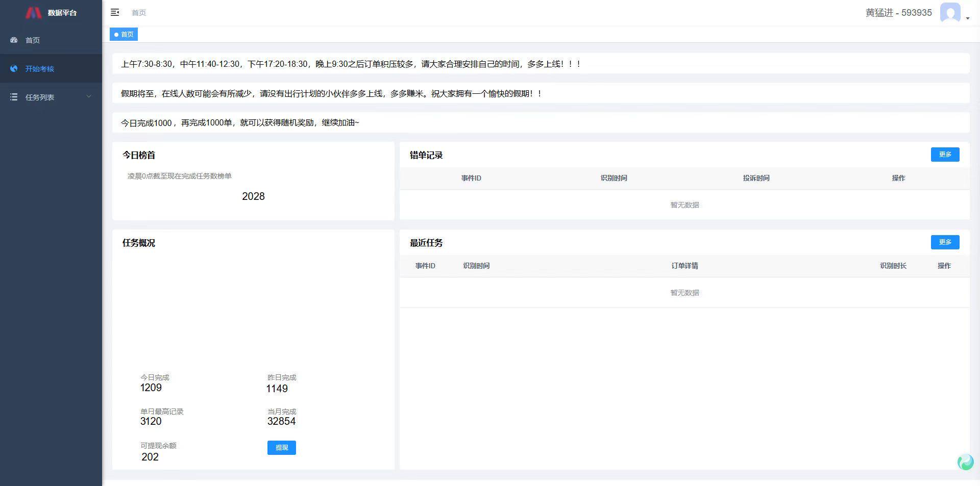Click the white dot on the 首页 tag
The height and width of the screenshot is (486, 980).
(116, 35)
